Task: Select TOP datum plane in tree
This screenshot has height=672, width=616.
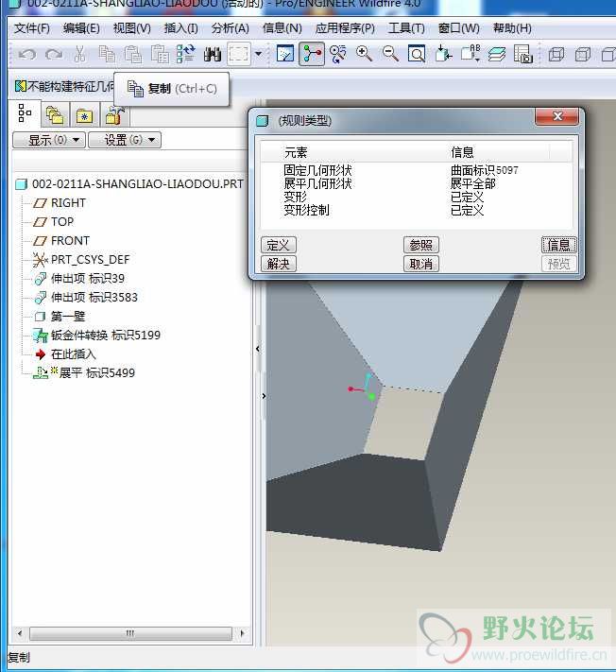Action: point(54,221)
